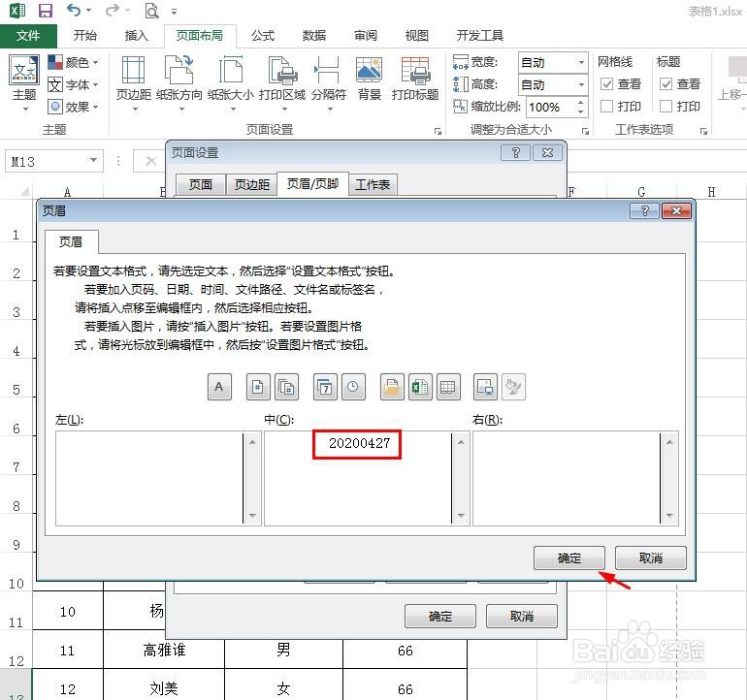Switch to 数据 (Data) ribbon tab

pyautogui.click(x=314, y=36)
